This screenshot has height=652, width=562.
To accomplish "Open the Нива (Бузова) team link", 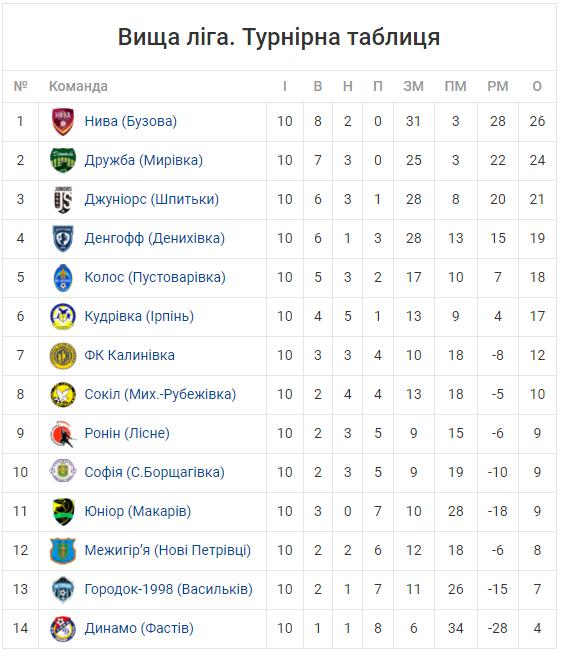I will coord(131,121).
